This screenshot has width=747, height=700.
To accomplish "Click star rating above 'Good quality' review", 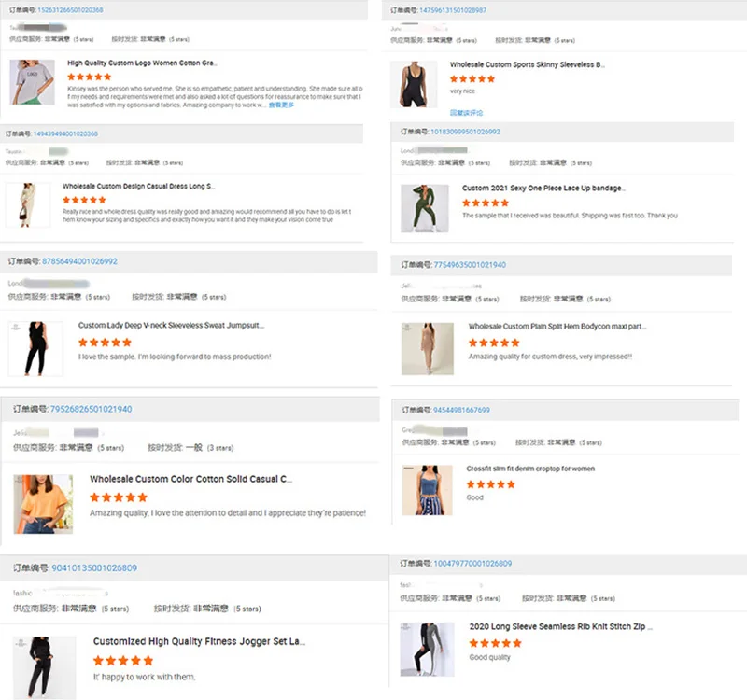I will (x=496, y=643).
